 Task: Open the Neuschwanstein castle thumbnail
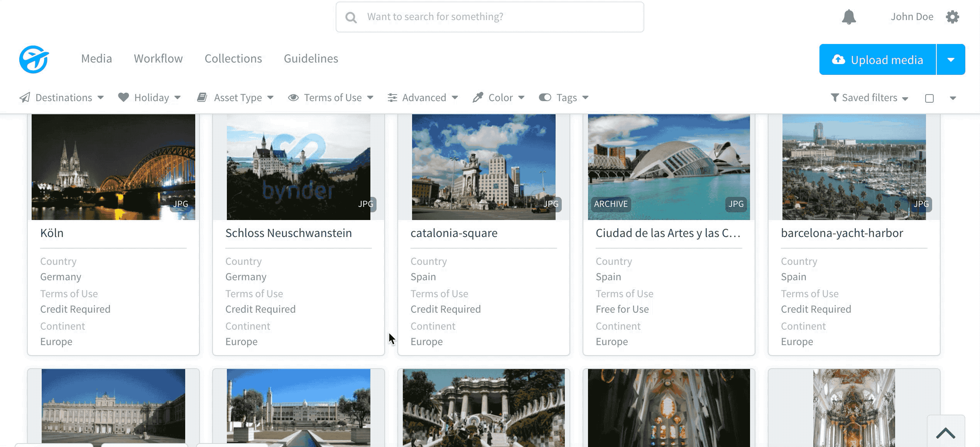[299, 167]
